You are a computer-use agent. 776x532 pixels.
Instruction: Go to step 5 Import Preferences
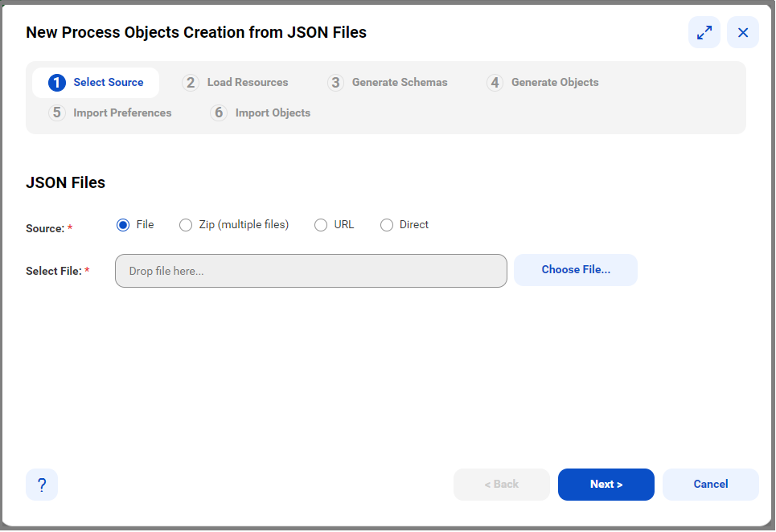click(x=110, y=113)
